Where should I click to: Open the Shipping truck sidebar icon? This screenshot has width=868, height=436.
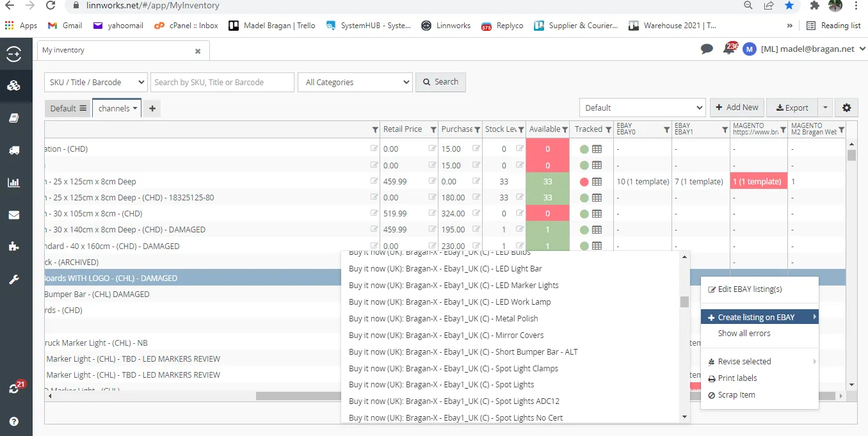[13, 150]
